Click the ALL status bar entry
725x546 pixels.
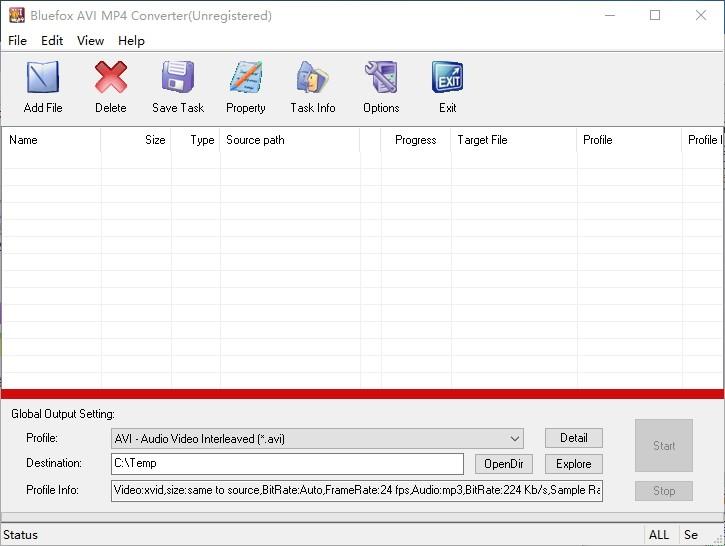[659, 535]
